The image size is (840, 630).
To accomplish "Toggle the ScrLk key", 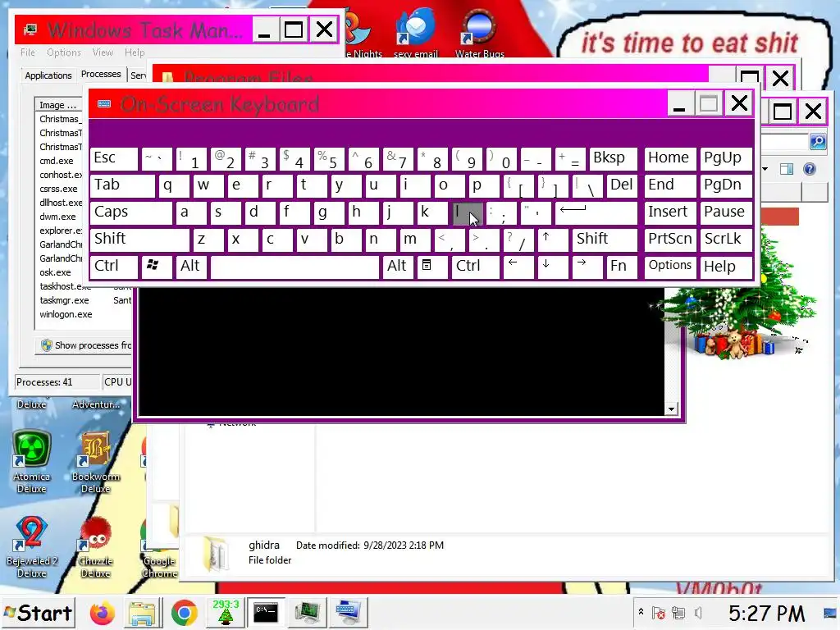I will click(x=725, y=240).
